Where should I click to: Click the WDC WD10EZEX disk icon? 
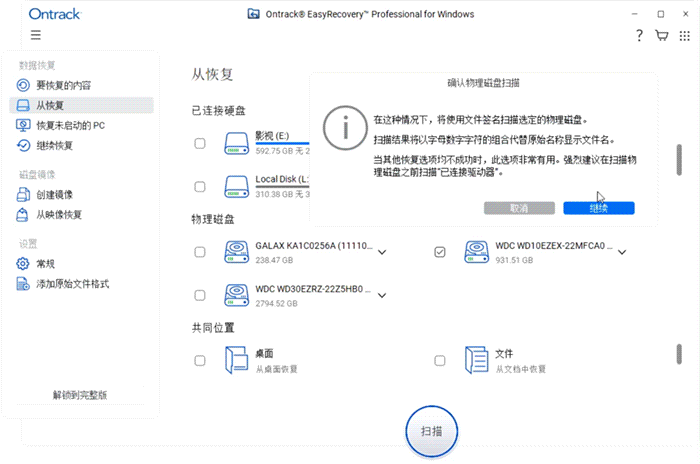(477, 252)
